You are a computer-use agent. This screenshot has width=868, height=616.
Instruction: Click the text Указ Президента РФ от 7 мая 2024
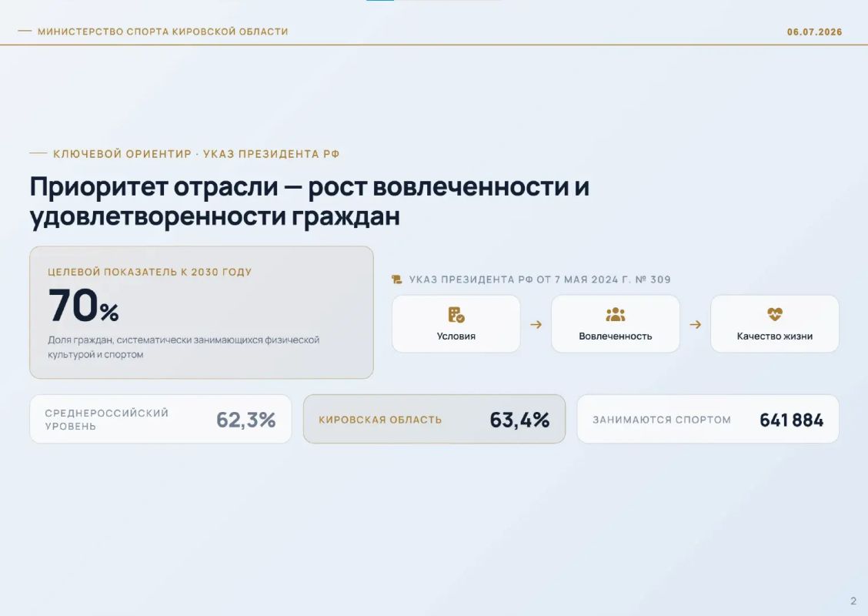click(x=539, y=280)
